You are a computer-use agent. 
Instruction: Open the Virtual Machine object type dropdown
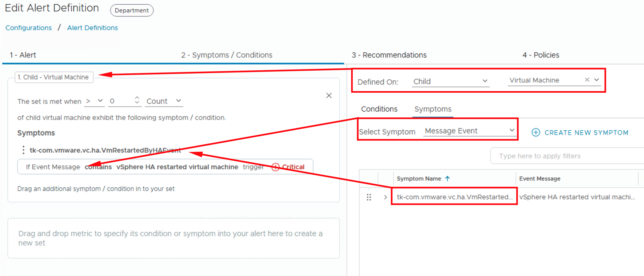[597, 80]
